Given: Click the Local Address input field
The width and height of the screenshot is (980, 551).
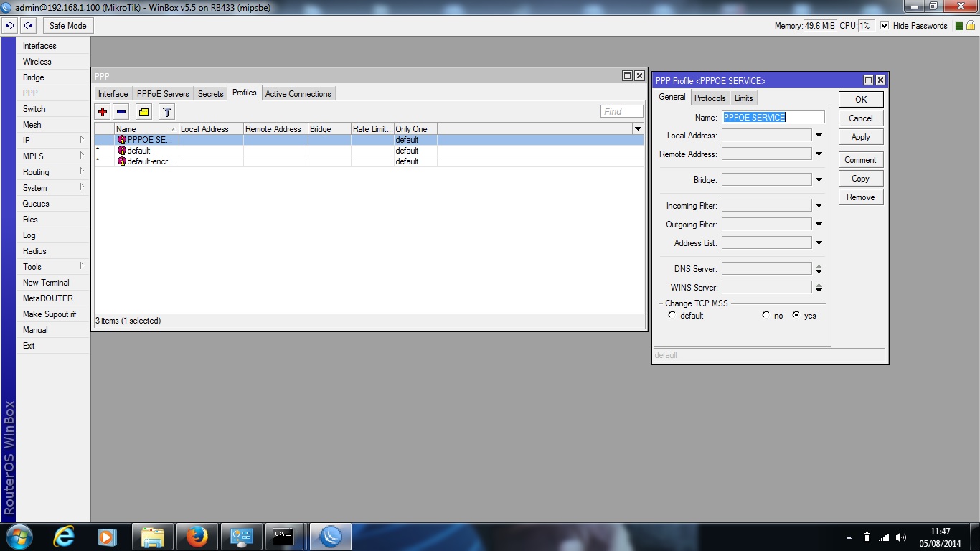Looking at the screenshot, I should tap(766, 136).
